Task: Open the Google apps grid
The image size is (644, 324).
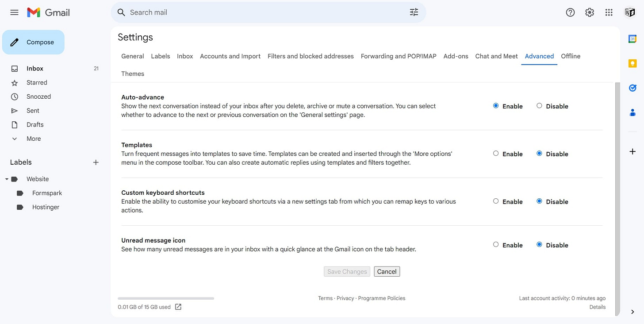Action: [609, 12]
